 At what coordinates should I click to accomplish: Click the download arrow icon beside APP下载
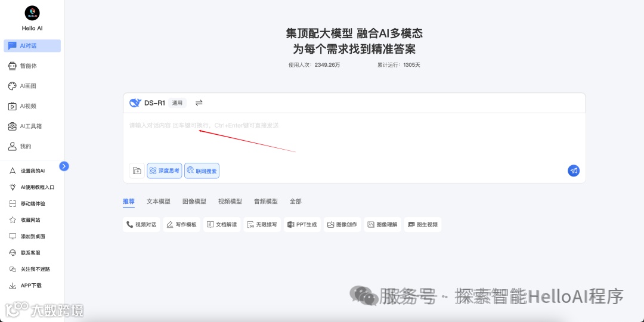pos(13,286)
